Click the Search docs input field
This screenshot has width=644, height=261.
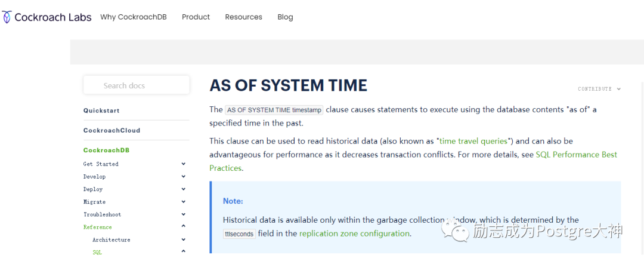tap(137, 85)
